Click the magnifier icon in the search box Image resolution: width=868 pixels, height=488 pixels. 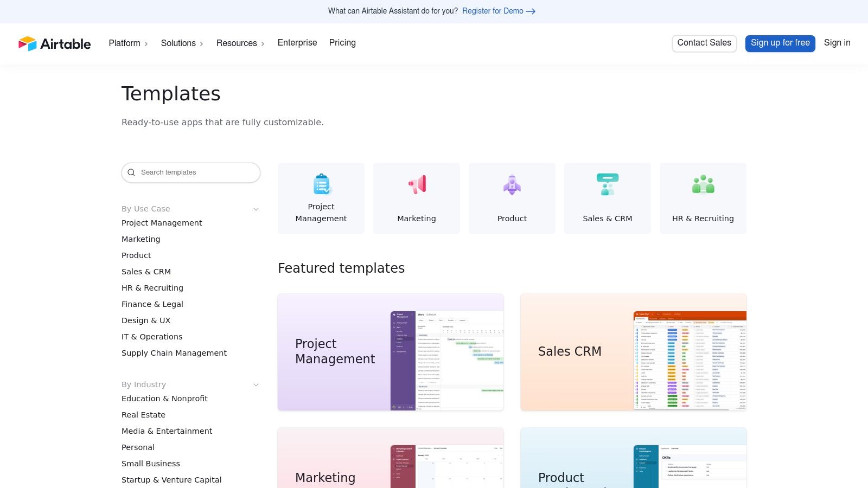pyautogui.click(x=131, y=172)
